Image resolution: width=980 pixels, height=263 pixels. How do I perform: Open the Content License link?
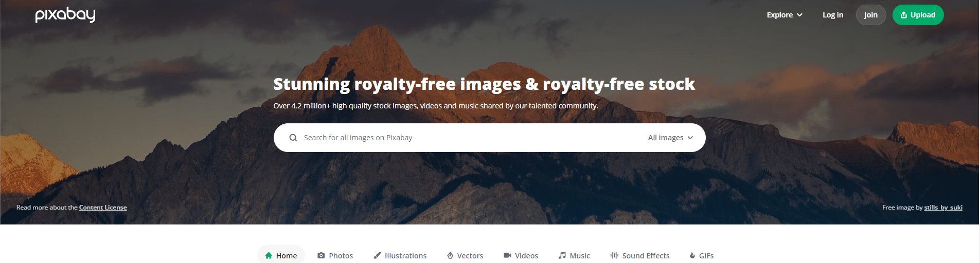tap(103, 208)
